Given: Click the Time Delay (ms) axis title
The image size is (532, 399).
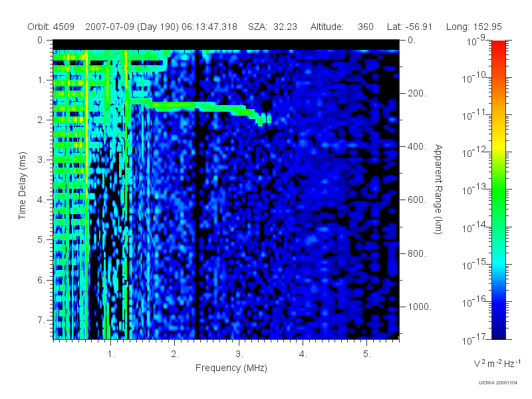Looking at the screenshot, I should pyautogui.click(x=22, y=186).
